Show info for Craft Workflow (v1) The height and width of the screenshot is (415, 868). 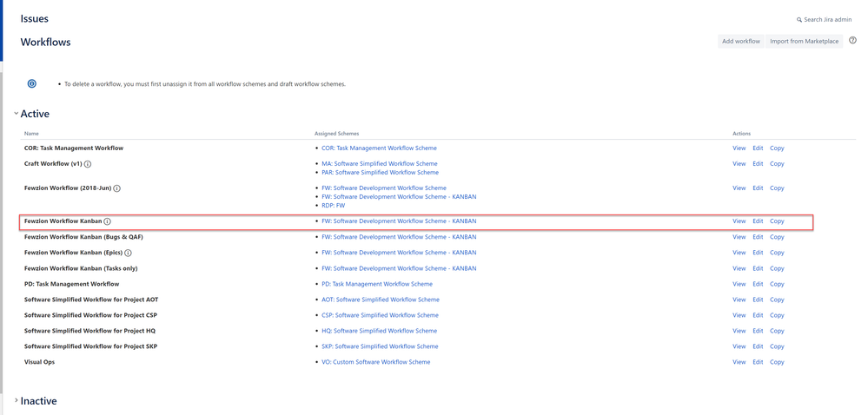tap(88, 164)
